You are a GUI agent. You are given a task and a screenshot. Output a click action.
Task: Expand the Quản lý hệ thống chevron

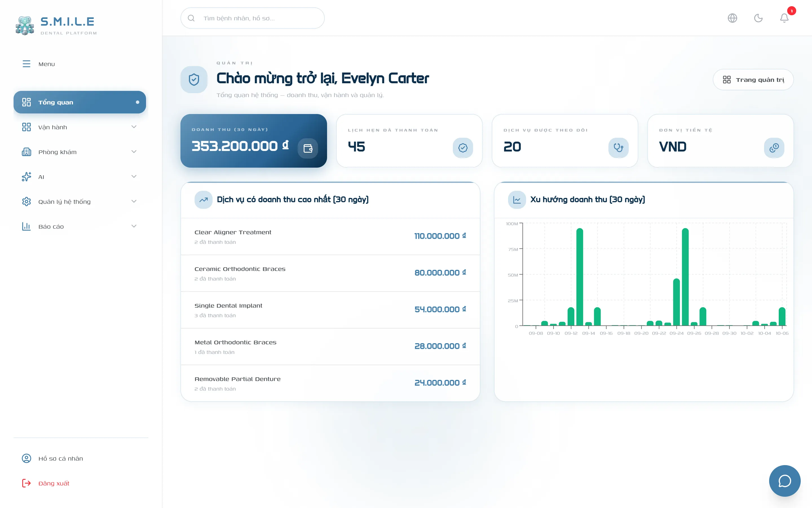point(134,202)
